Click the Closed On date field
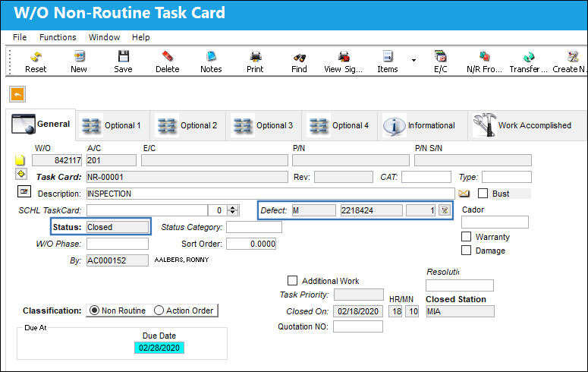This screenshot has width=588, height=372. (358, 311)
